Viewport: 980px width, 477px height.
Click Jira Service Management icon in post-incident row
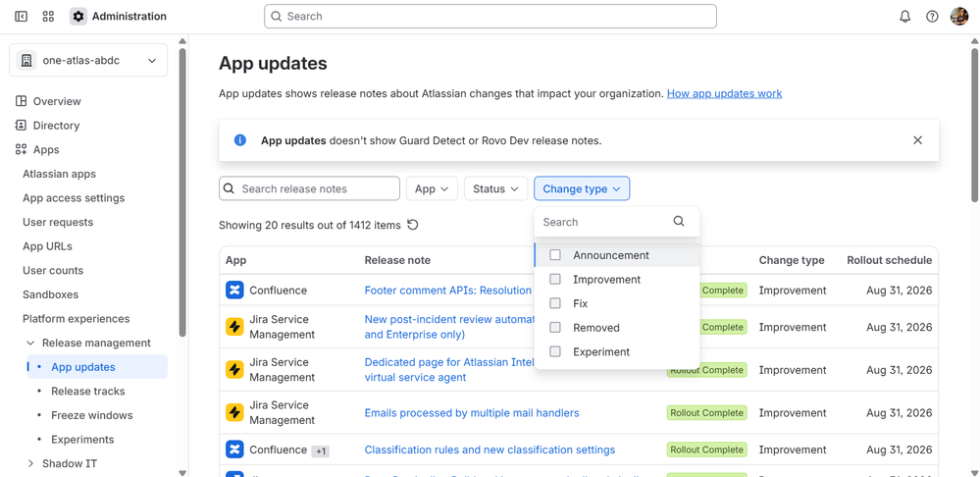234,327
